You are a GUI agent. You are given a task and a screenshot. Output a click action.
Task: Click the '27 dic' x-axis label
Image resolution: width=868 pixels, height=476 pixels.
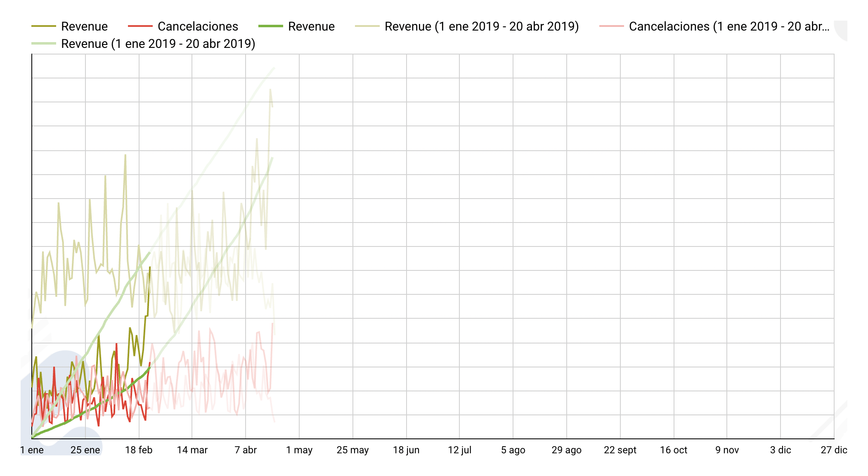tap(833, 450)
